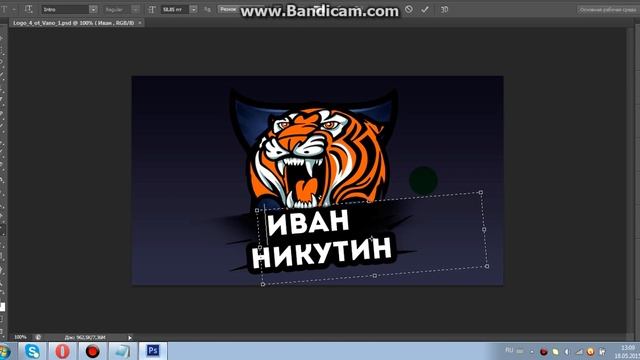Click the Photoshop taskbar button
The image size is (640, 360).
coord(153,351)
